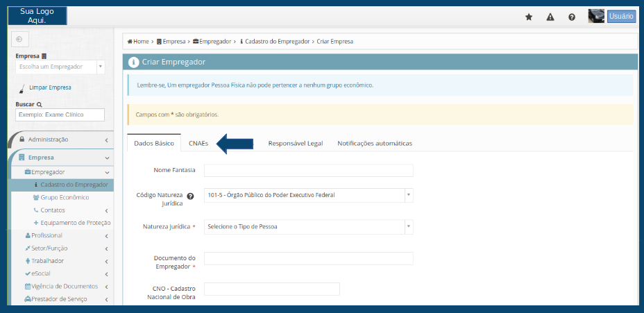Screen dimensions: 644x313
Task: Select the Dados Básico tab
Action: click(x=154, y=144)
